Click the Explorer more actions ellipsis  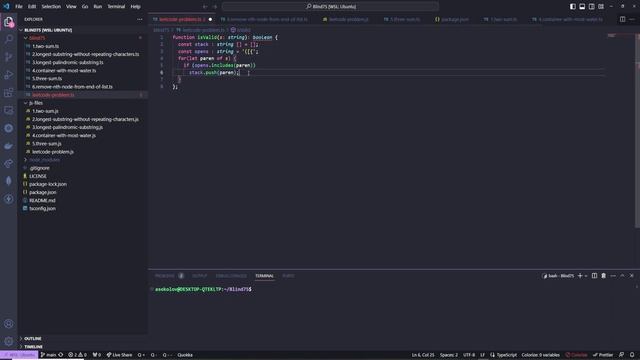tap(140, 19)
